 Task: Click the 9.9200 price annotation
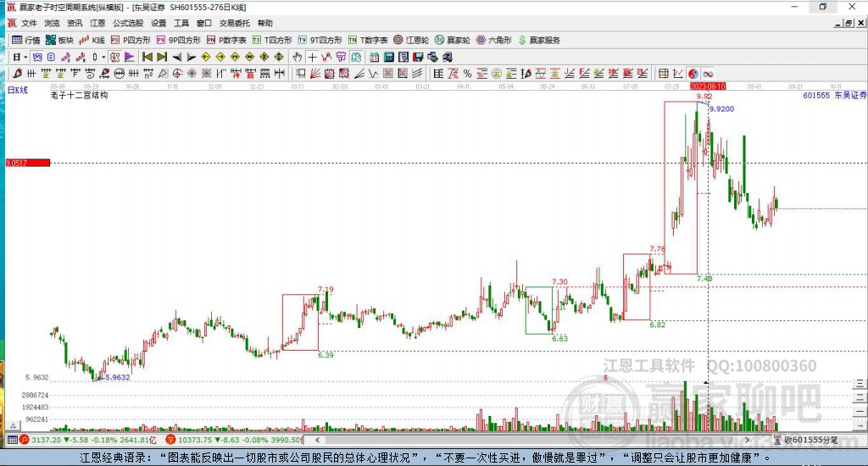click(722, 109)
